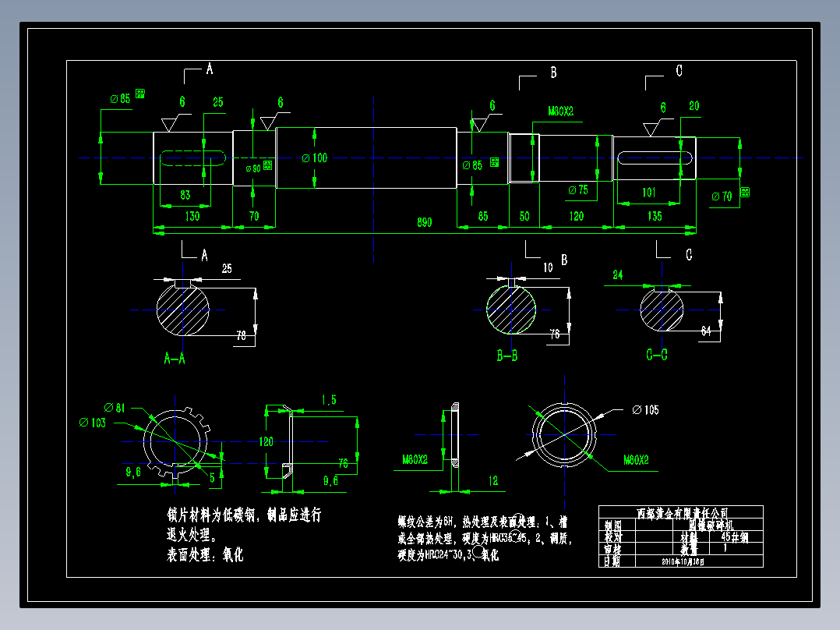Image resolution: width=840 pixels, height=630 pixels.
Task: Pick the Ø 75 diameter label
Action: (x=578, y=189)
